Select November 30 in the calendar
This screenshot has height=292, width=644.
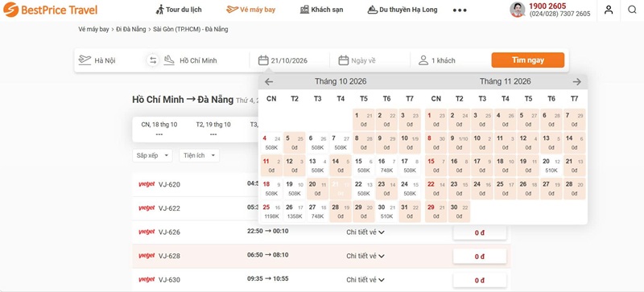tap(459, 212)
